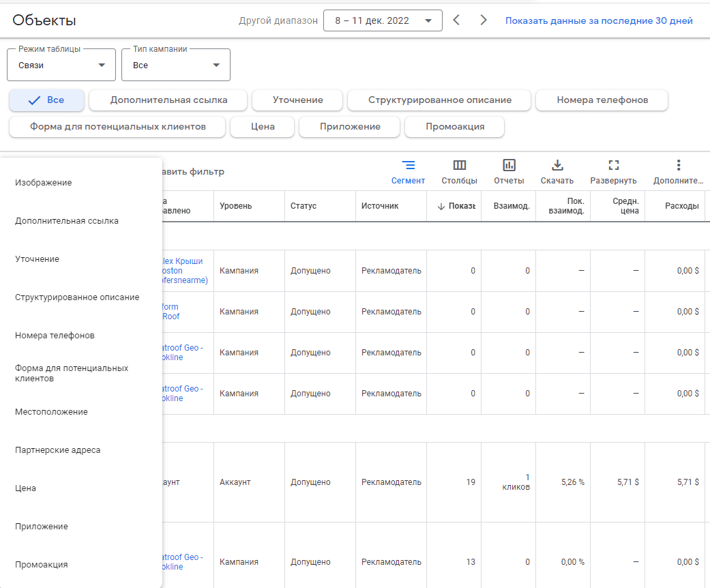Select the Промоакция filter chip
This screenshot has height=588, width=710.
point(455,127)
